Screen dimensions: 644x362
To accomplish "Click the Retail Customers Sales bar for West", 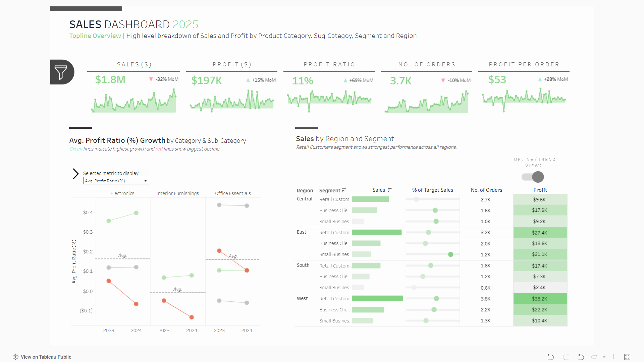I will click(x=377, y=298).
